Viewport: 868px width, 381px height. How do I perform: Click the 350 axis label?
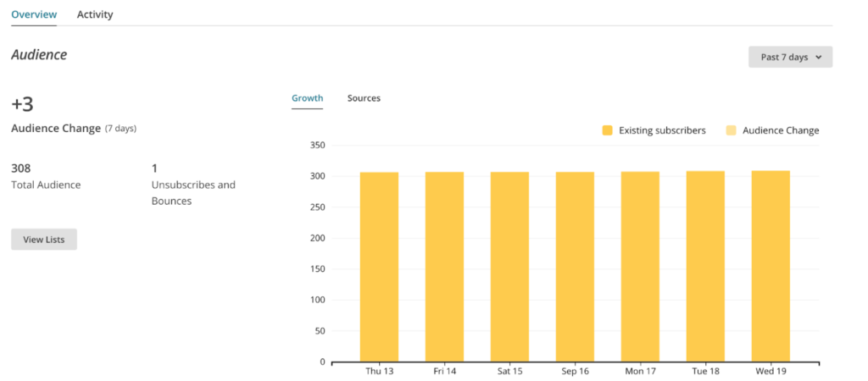(x=318, y=146)
